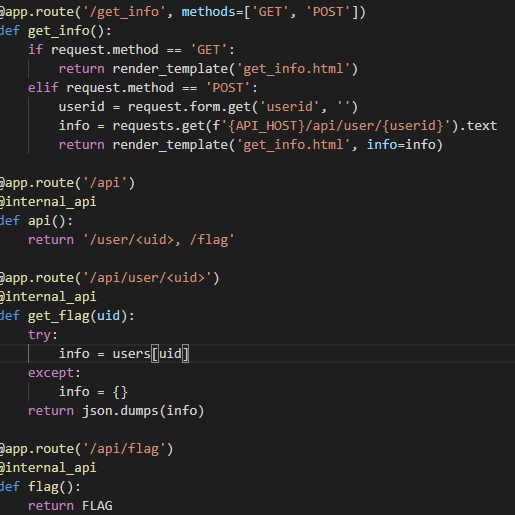Click the '/get_info' route string
Screen dimensions: 515x515
pyautogui.click(x=124, y=12)
